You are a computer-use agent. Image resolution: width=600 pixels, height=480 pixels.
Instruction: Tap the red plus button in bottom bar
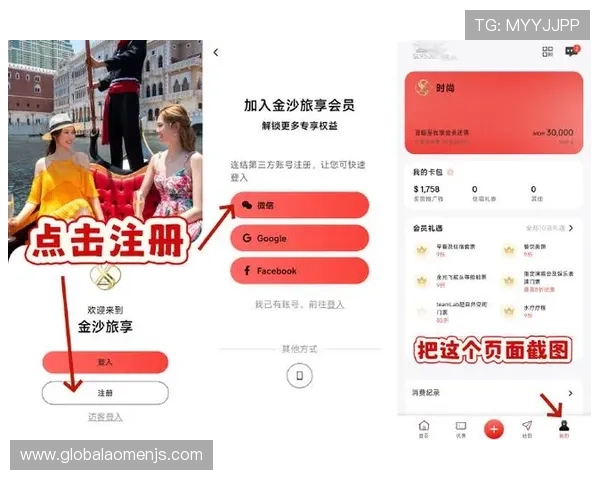[494, 429]
